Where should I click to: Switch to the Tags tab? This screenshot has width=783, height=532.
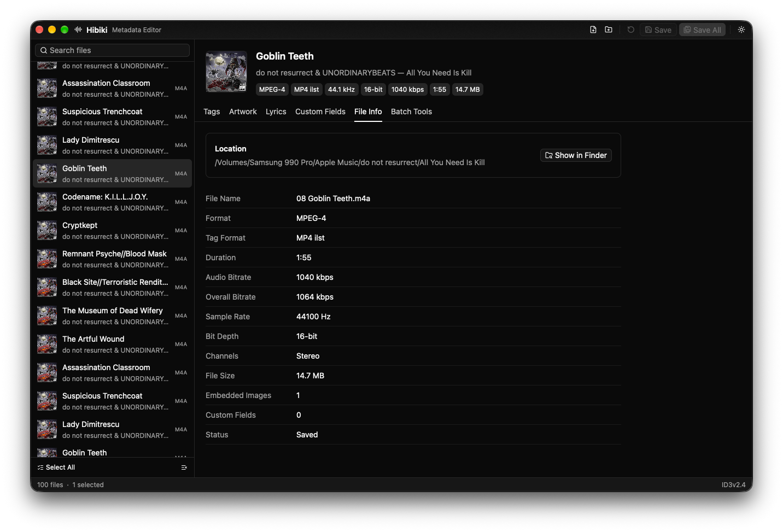[212, 112]
